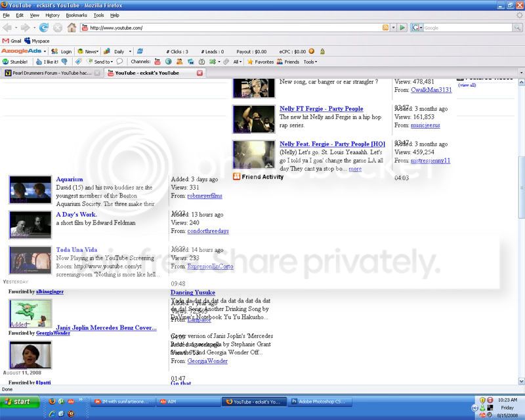The width and height of the screenshot is (525, 420).
Task: Open the Edit menu
Action: 20,15
